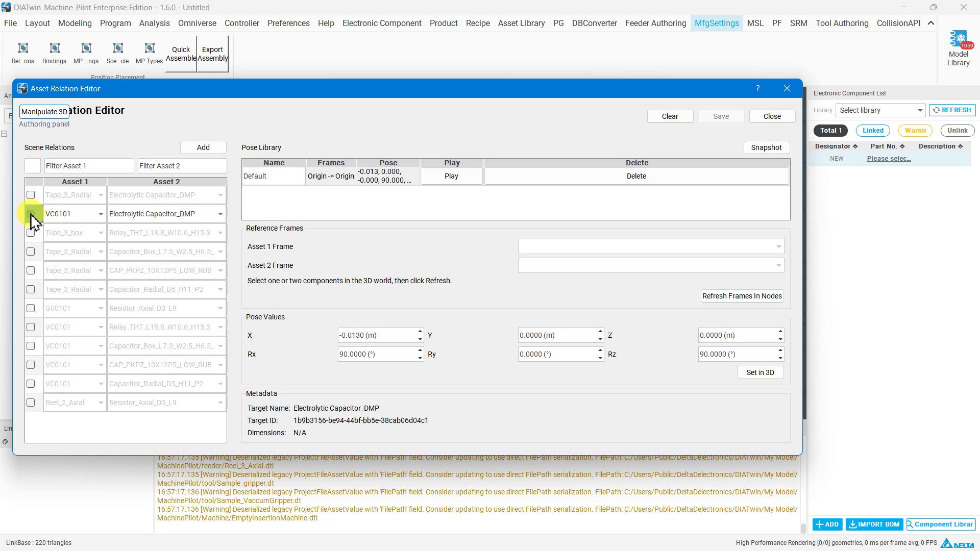Select the Asset Library menu
Screen dimensions: 980x551
pyautogui.click(x=521, y=23)
